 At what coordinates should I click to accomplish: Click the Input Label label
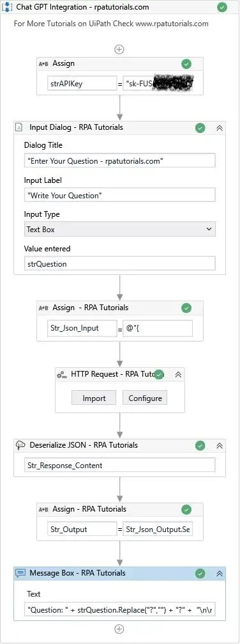43,180
